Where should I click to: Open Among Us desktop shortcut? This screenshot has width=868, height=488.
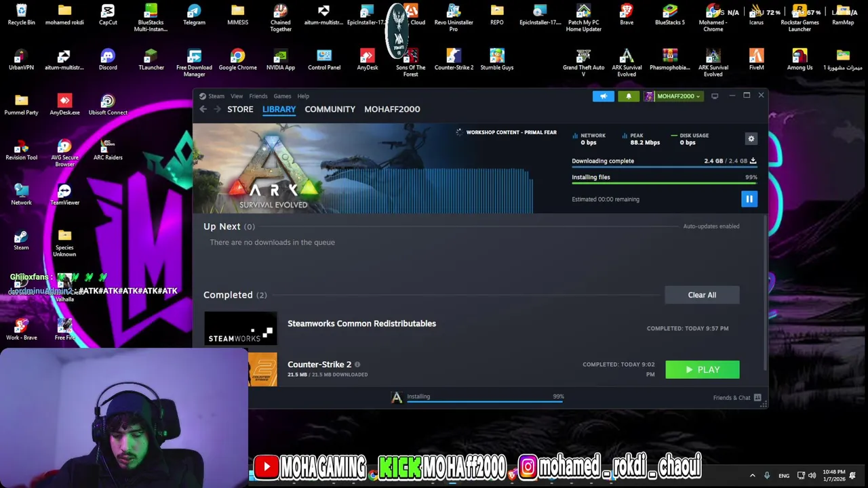click(800, 60)
